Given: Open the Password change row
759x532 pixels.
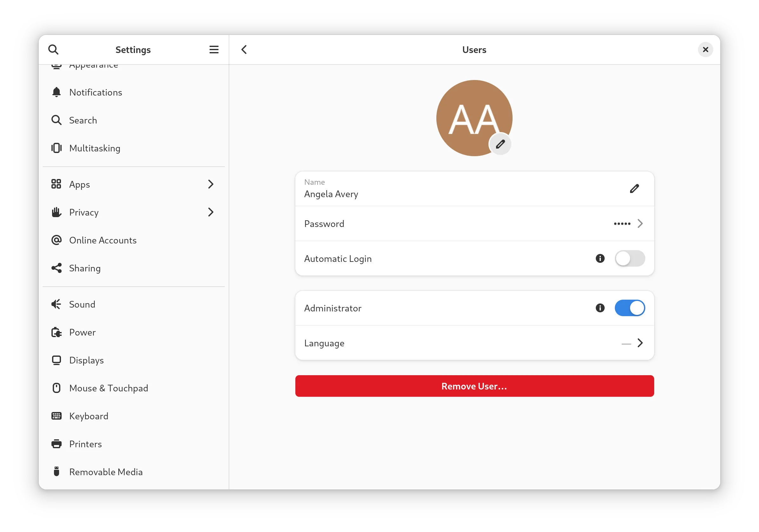Looking at the screenshot, I should click(474, 224).
